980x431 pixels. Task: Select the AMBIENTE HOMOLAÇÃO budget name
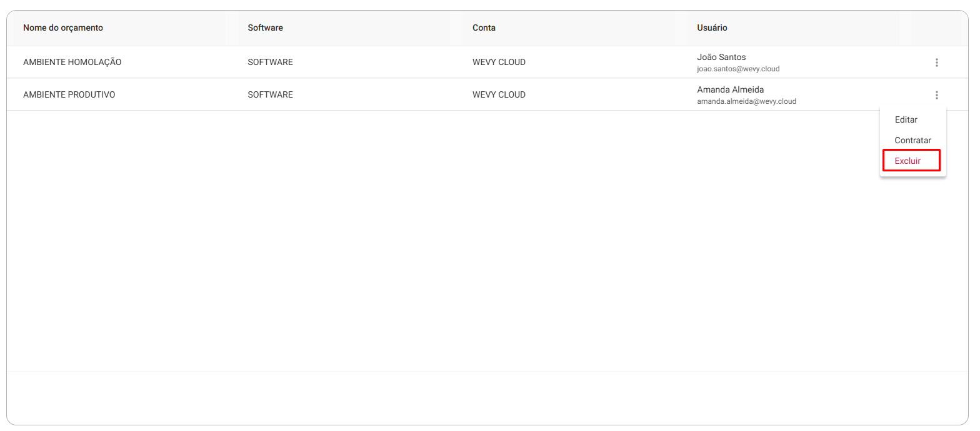(x=72, y=62)
